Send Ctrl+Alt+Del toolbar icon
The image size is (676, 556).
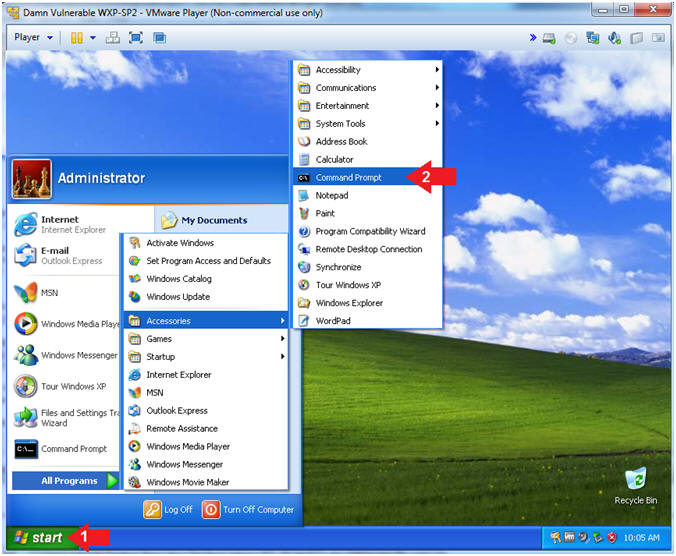[x=113, y=38]
